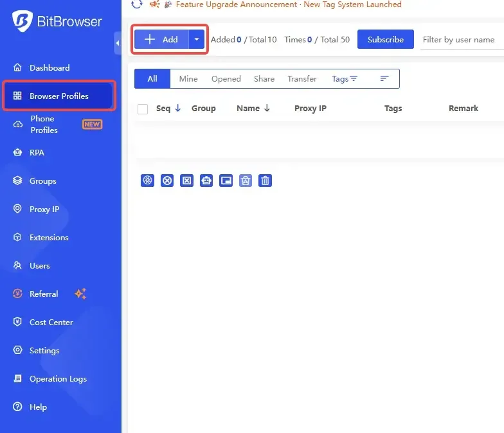Click the batch open browsers aperture icon
The image size is (504, 433).
pos(147,181)
